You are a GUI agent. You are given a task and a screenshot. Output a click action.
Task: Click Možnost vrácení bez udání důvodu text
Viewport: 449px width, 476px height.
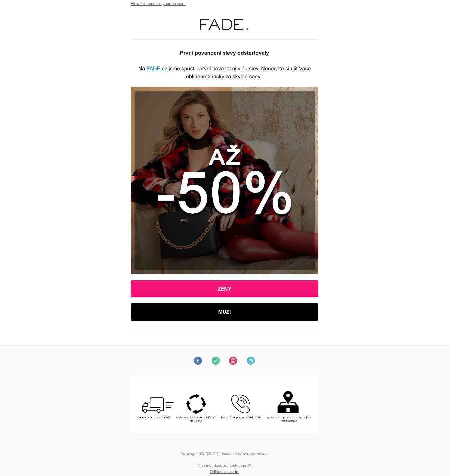coord(196,417)
